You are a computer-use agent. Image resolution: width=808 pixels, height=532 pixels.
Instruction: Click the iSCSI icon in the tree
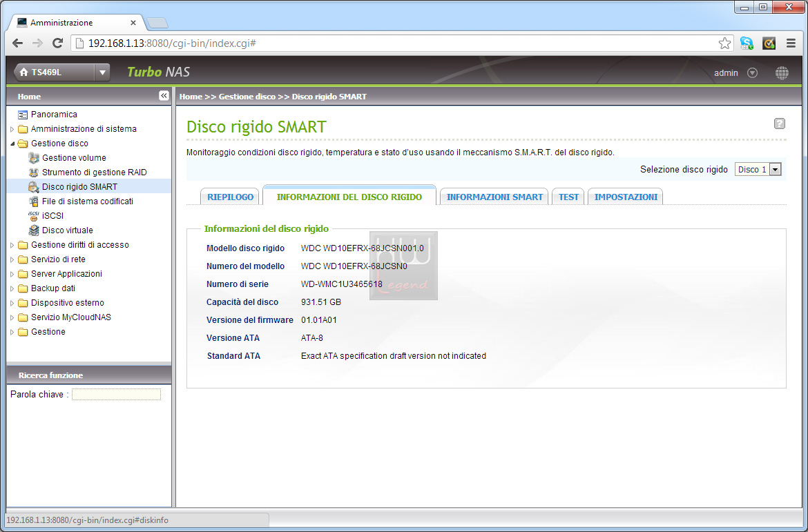[x=34, y=216]
